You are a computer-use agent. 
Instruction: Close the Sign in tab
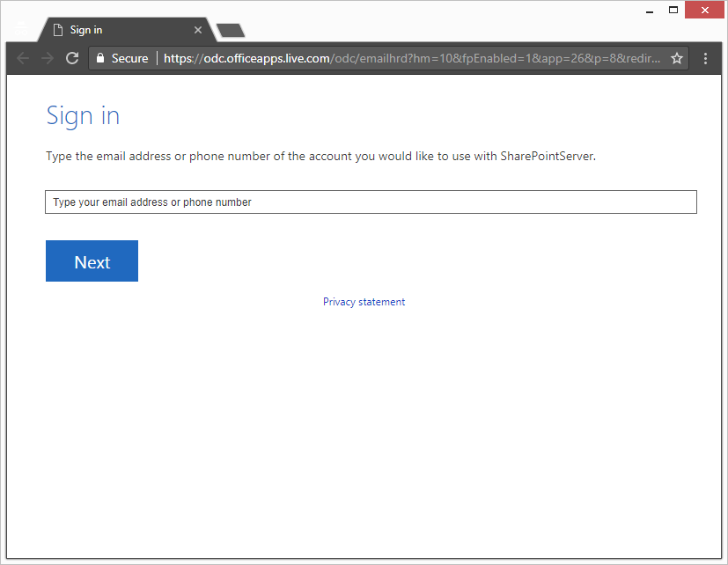coord(198,30)
